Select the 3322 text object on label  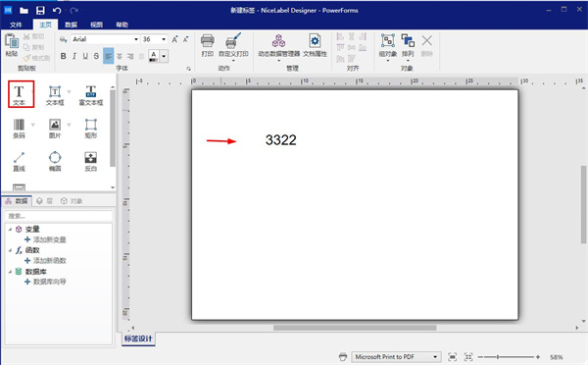tap(281, 140)
